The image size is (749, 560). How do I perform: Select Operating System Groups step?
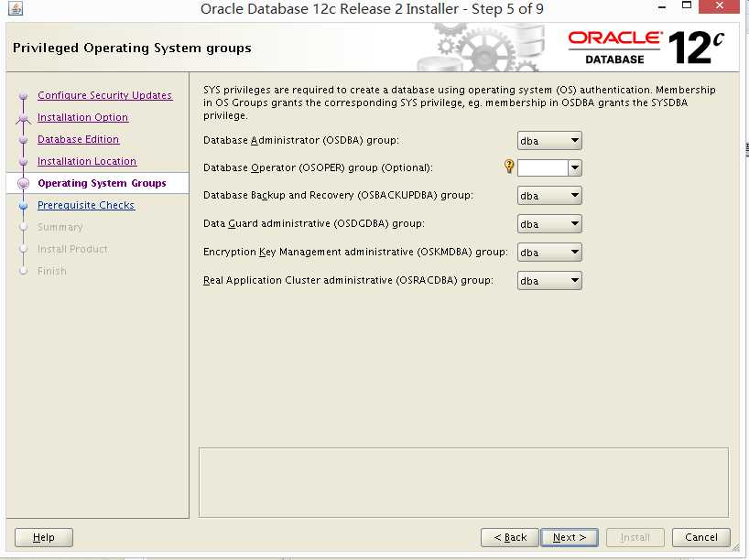(102, 183)
